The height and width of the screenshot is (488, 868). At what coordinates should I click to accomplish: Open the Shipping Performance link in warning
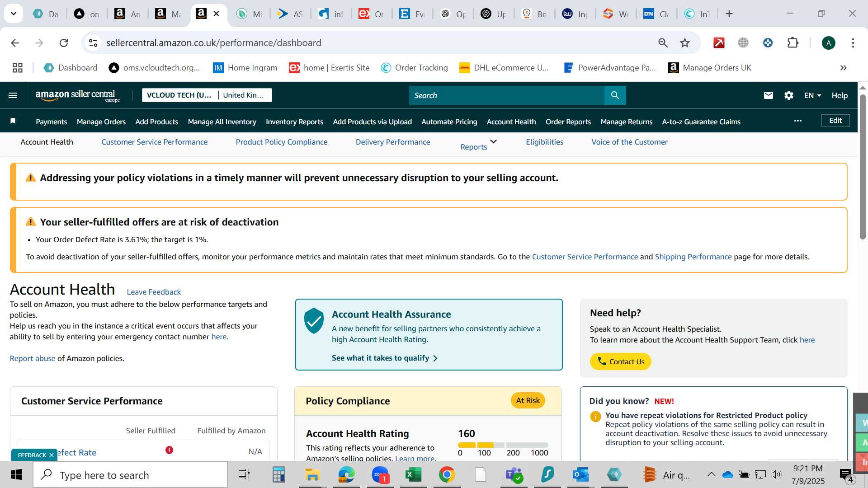[693, 257]
